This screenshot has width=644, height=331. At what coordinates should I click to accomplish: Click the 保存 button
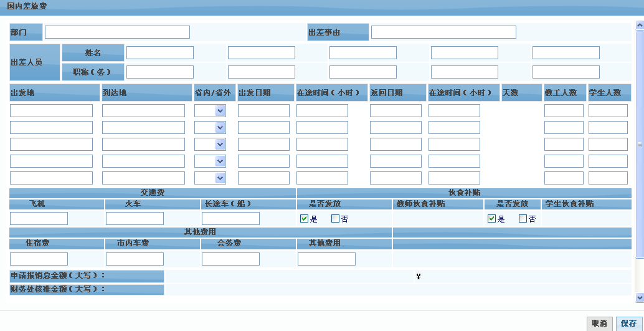(628, 323)
